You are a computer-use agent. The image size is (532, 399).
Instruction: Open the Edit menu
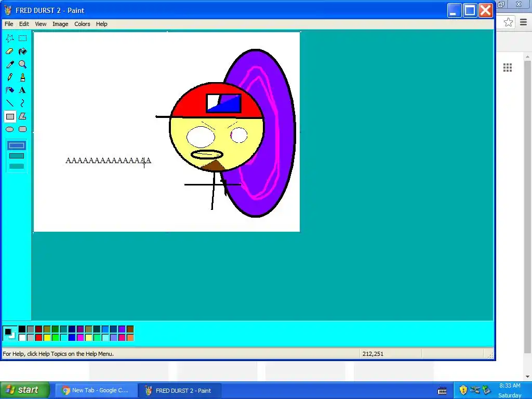[x=24, y=24]
